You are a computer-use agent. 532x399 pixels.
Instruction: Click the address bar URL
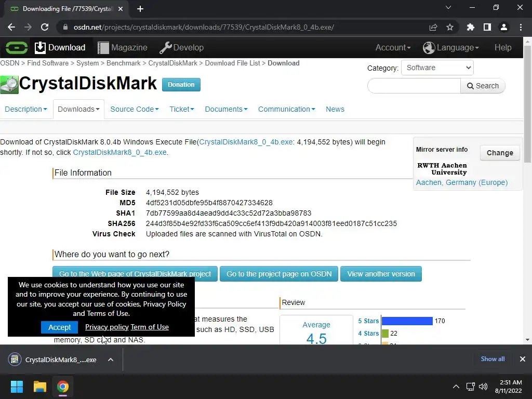(x=204, y=27)
